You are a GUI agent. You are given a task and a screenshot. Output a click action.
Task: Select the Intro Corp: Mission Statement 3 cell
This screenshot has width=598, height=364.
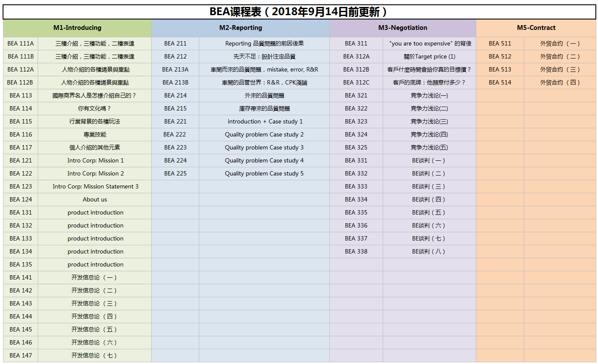point(95,186)
